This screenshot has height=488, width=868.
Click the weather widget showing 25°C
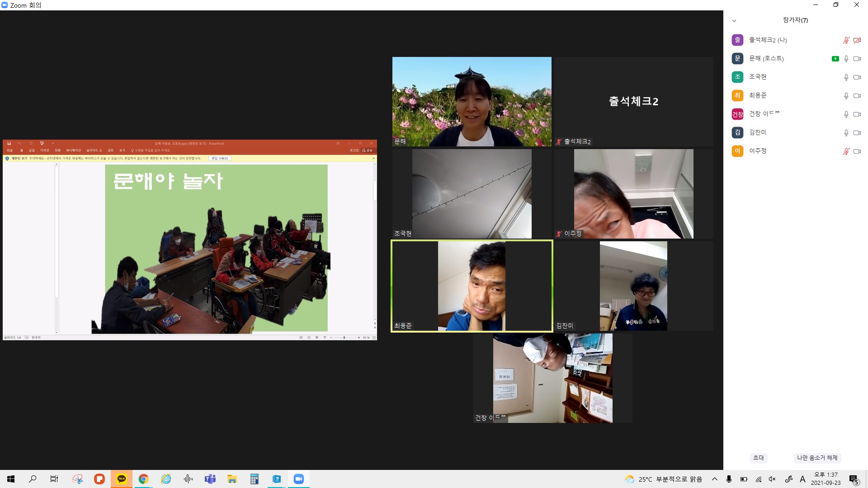pyautogui.click(x=663, y=479)
